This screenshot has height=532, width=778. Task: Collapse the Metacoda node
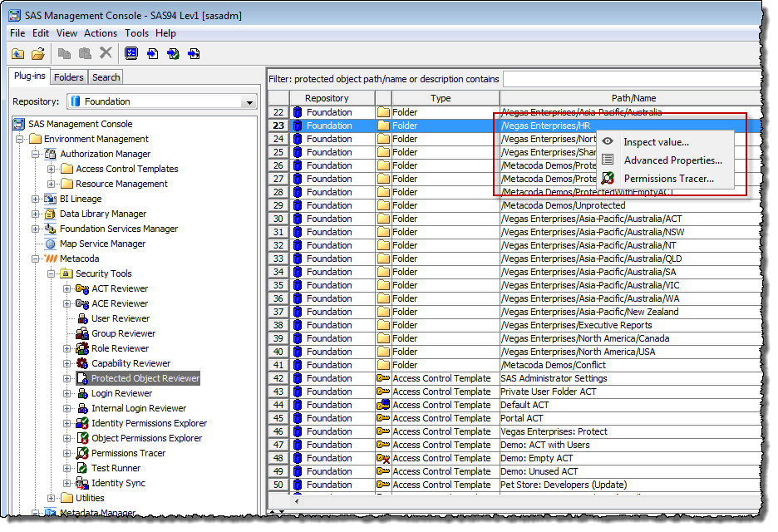point(35,259)
